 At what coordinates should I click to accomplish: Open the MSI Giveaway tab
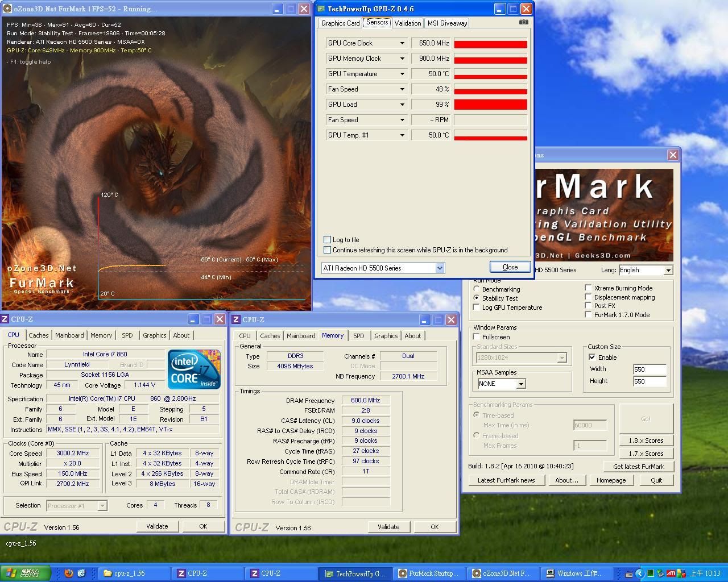(x=447, y=23)
